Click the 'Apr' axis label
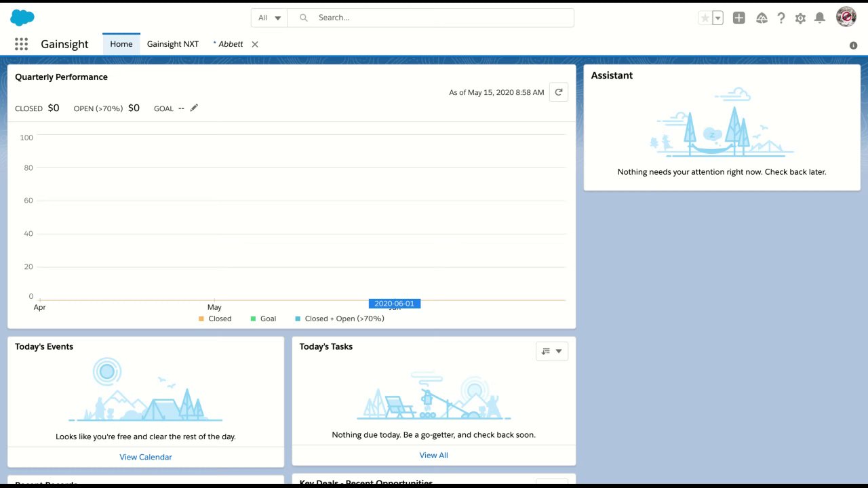 (40, 307)
